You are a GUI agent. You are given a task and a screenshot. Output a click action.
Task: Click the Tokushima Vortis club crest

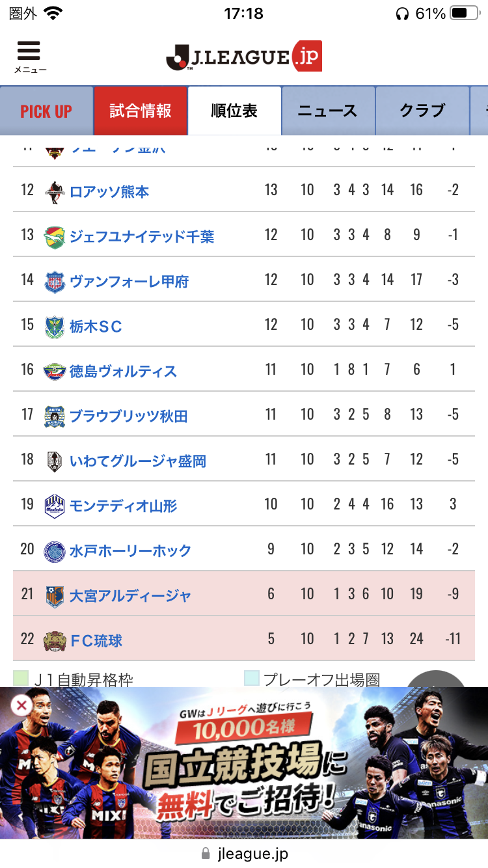coord(55,372)
